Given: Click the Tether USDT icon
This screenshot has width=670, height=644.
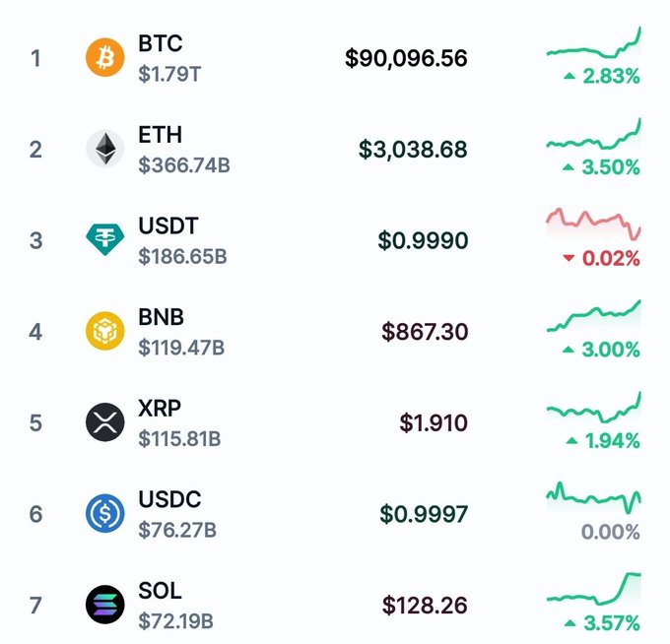Looking at the screenshot, I should 104,240.
